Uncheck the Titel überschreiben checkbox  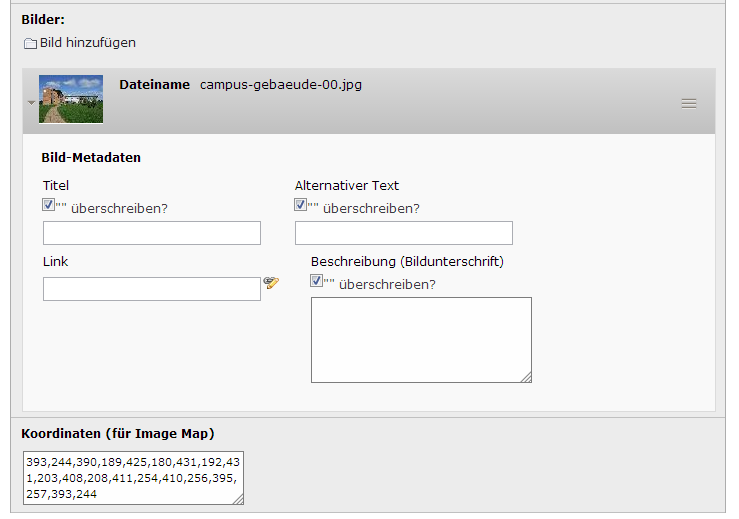[48, 204]
